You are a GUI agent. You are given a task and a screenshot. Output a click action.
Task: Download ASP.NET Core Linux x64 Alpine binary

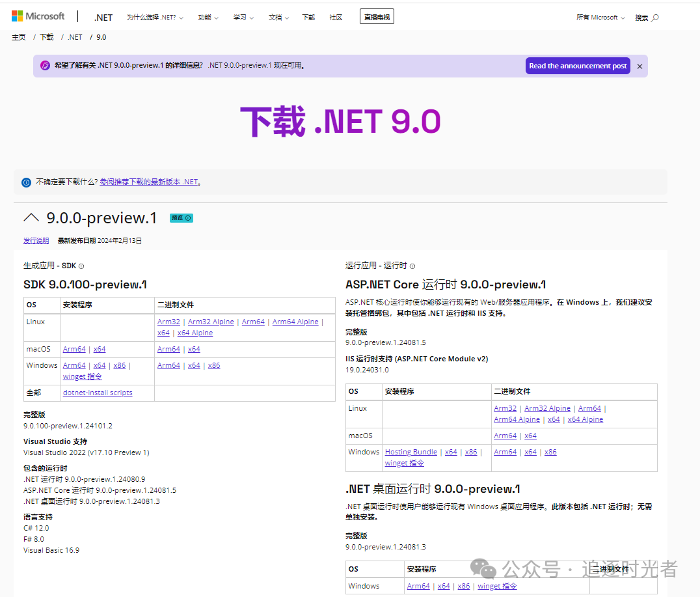(586, 420)
